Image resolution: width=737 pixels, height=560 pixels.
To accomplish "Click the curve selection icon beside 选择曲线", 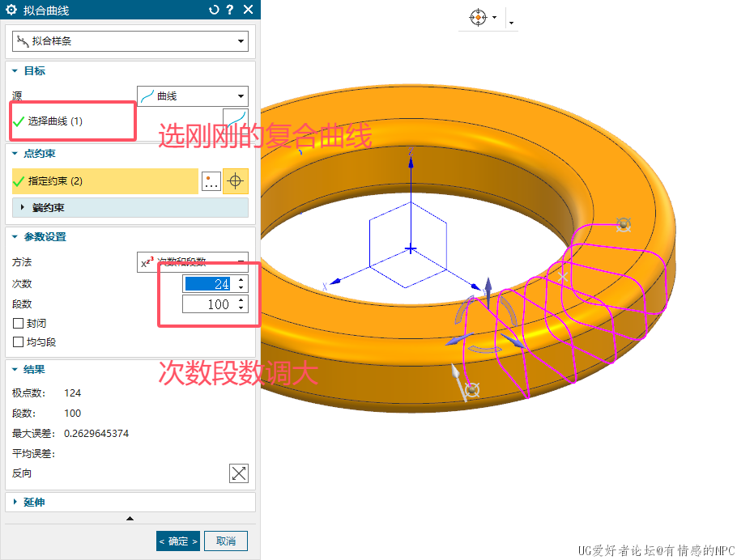I will [x=236, y=121].
